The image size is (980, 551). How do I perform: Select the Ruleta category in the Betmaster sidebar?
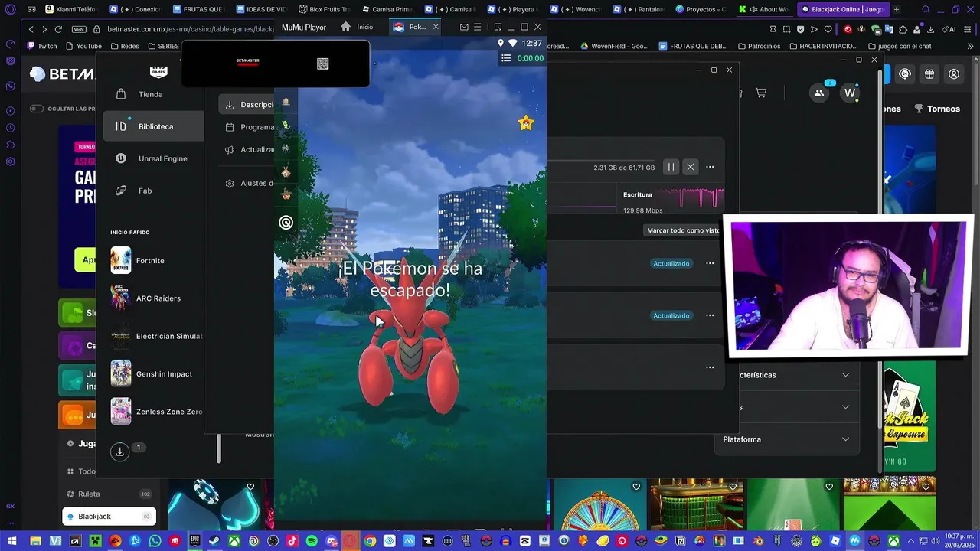click(109, 494)
